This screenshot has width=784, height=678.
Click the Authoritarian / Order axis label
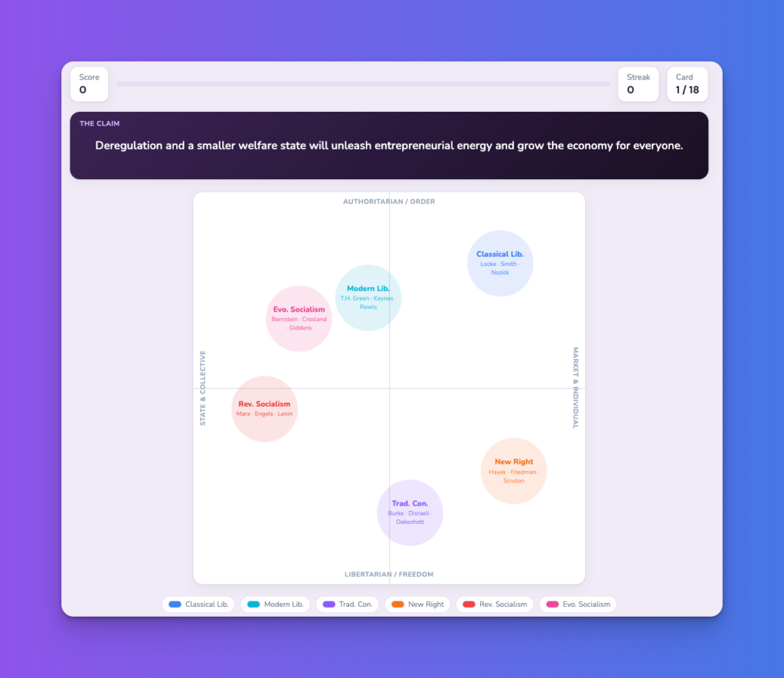coord(389,201)
